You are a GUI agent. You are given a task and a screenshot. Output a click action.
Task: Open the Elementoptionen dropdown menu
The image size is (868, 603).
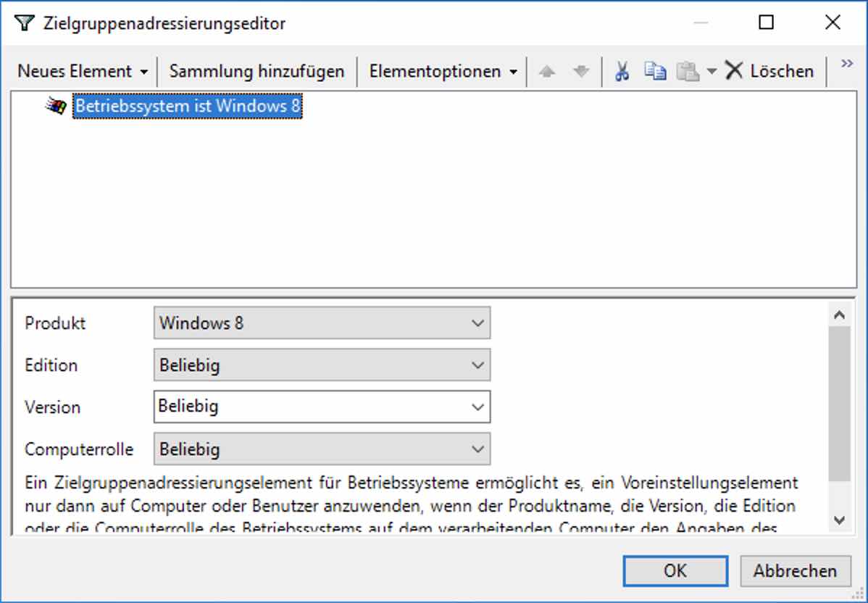(443, 72)
